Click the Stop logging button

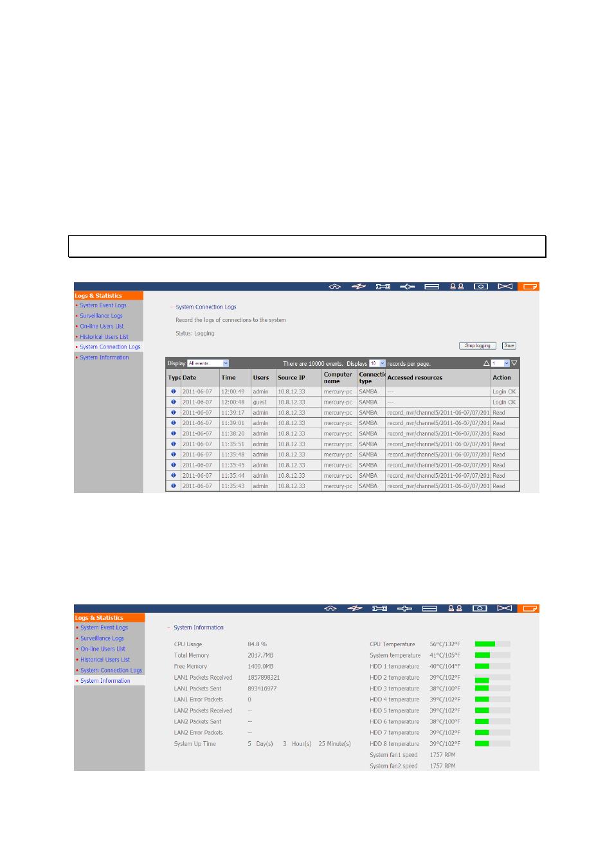tap(478, 346)
